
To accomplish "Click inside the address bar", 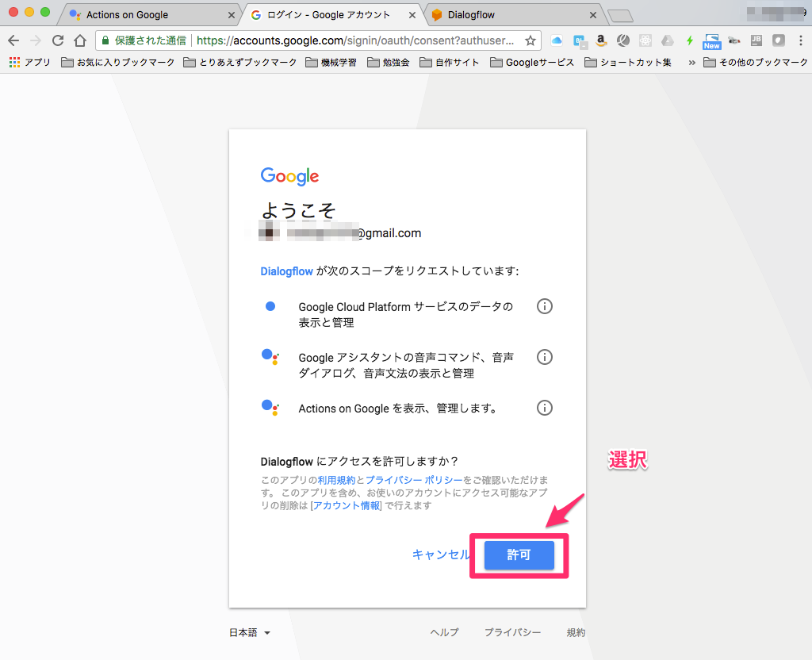I will 317,40.
